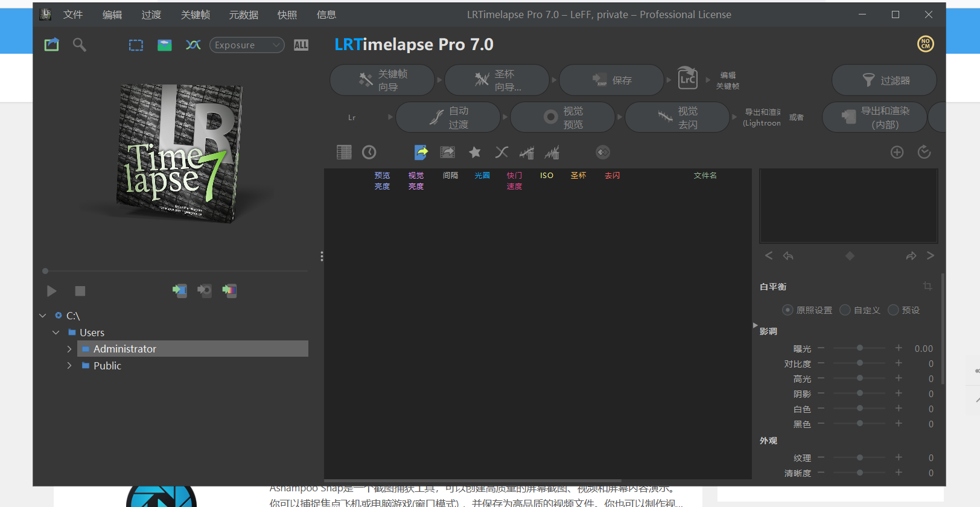Click the LrC sync icon
The height and width of the screenshot is (507, 980).
(688, 79)
